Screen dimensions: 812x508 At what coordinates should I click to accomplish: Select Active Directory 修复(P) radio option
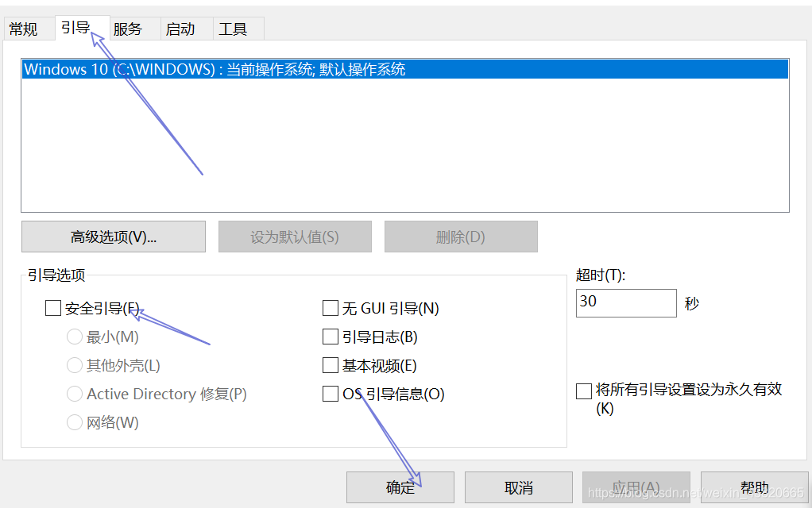(75, 394)
